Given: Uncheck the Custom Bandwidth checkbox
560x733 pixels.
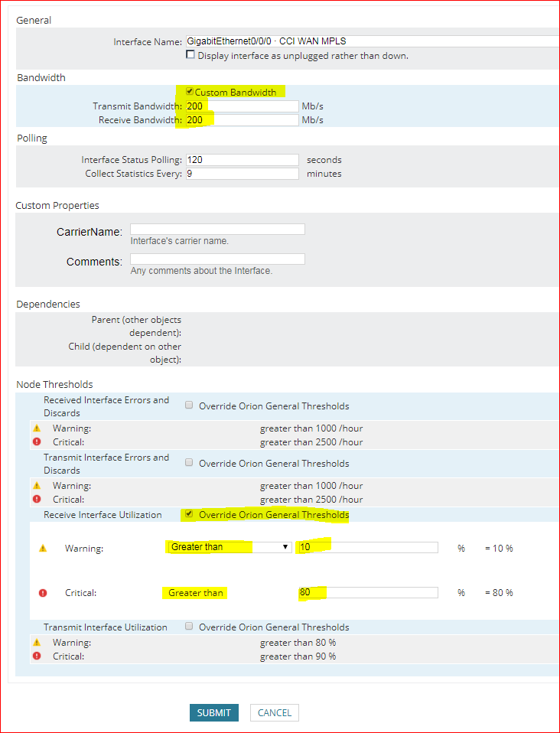Looking at the screenshot, I should click(190, 91).
